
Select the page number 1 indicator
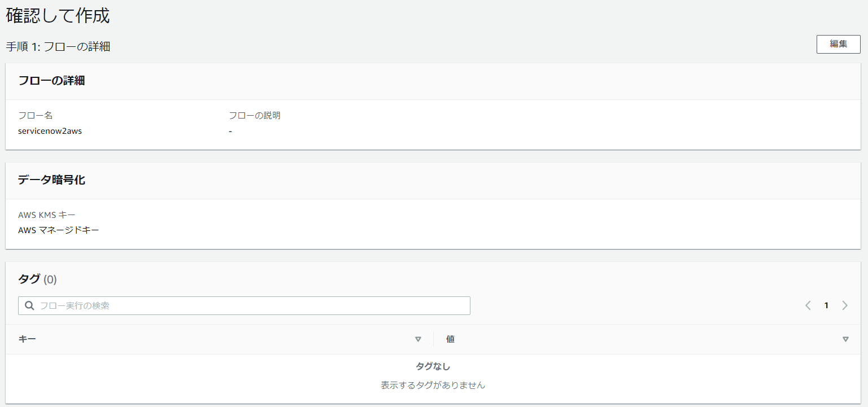point(826,305)
